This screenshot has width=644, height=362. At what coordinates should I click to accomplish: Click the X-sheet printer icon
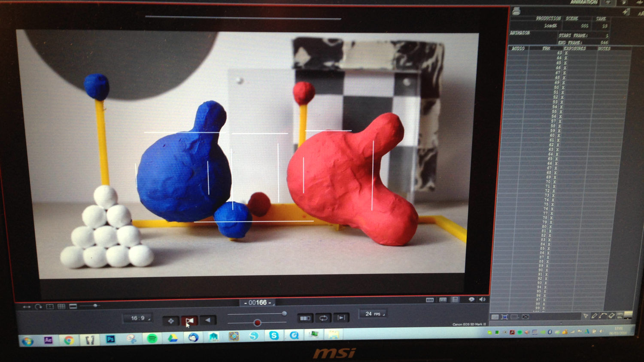[x=516, y=12]
